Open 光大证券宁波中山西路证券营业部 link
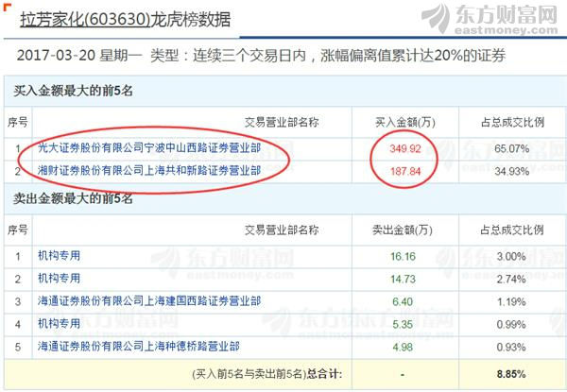Image resolution: width=567 pixels, height=392 pixels. pos(148,148)
